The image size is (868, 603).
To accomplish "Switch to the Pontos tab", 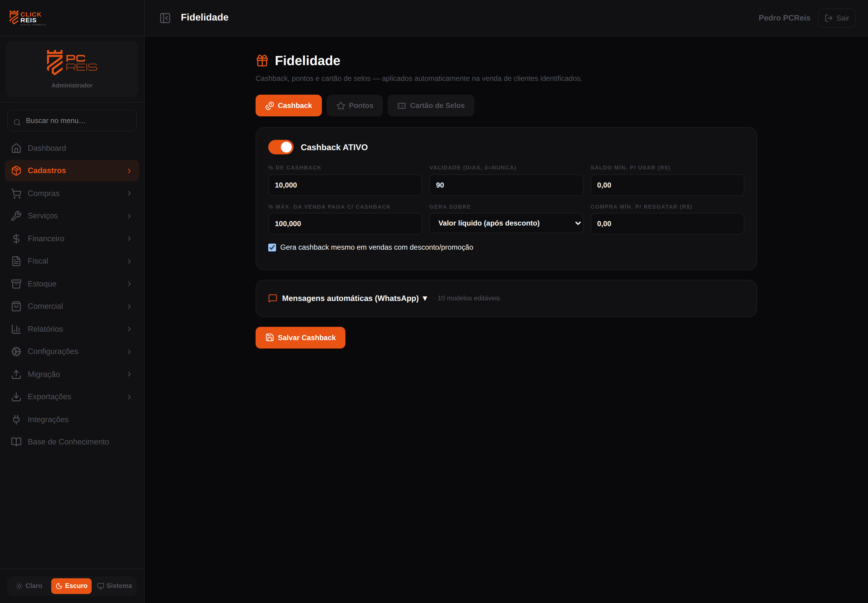I will (355, 106).
